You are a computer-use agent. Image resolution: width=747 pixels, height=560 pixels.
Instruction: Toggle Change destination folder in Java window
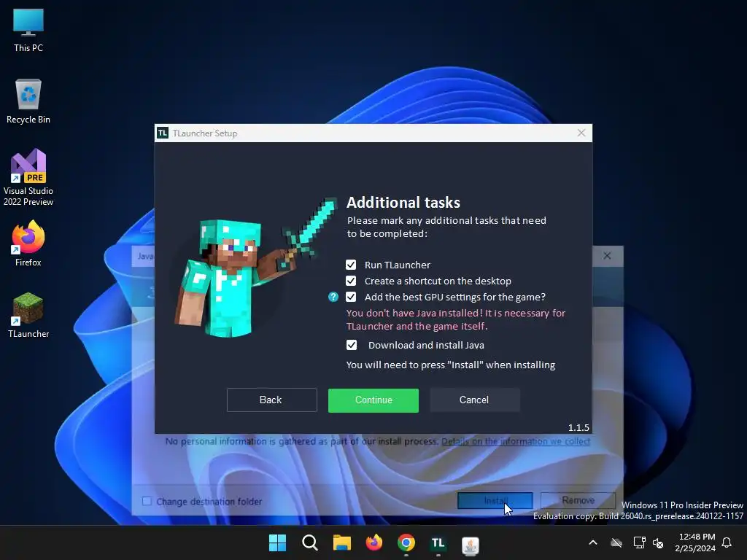coord(147,501)
